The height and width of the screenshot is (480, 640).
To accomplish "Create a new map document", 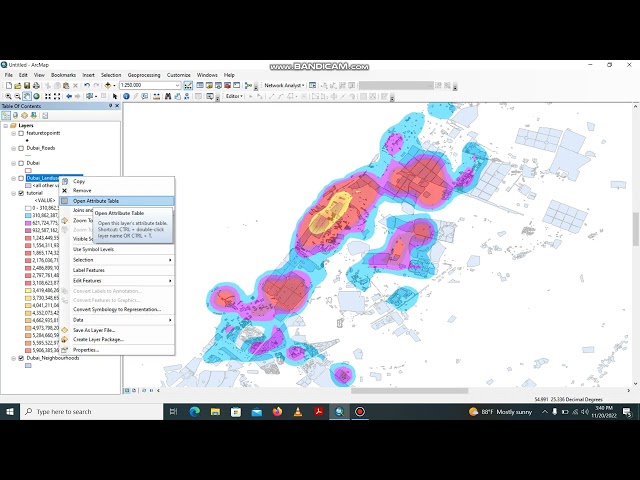I will pos(9,85).
